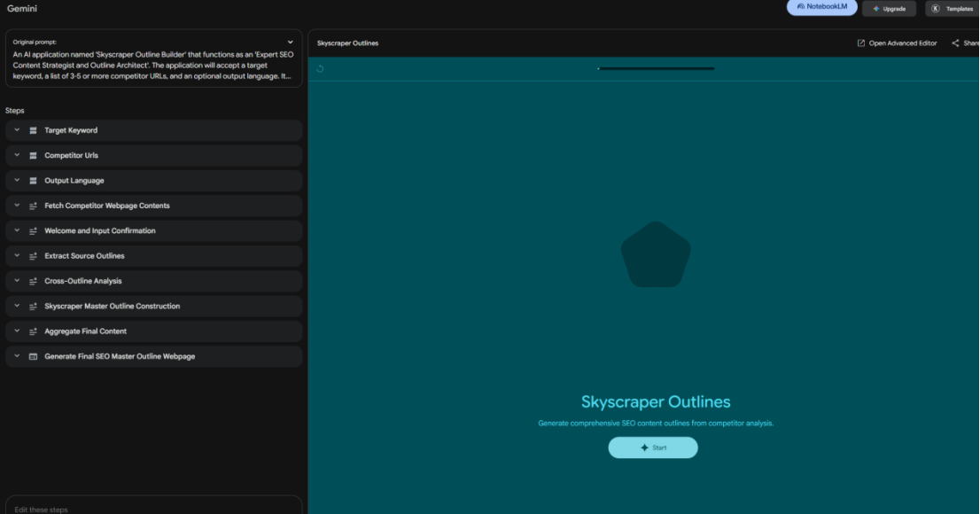
Task: Expand the Cross-Outline Analysis chevron
Action: (17, 281)
